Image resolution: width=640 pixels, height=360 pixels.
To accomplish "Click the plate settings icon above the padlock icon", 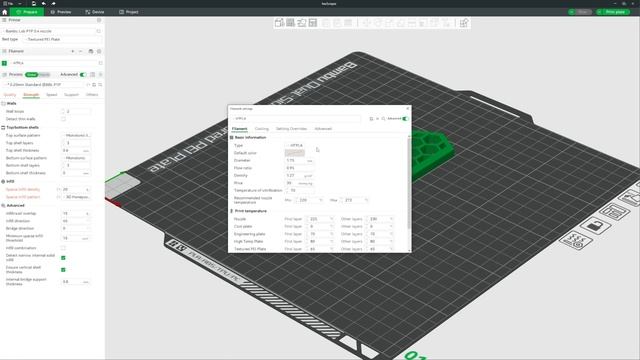I will point(614,212).
